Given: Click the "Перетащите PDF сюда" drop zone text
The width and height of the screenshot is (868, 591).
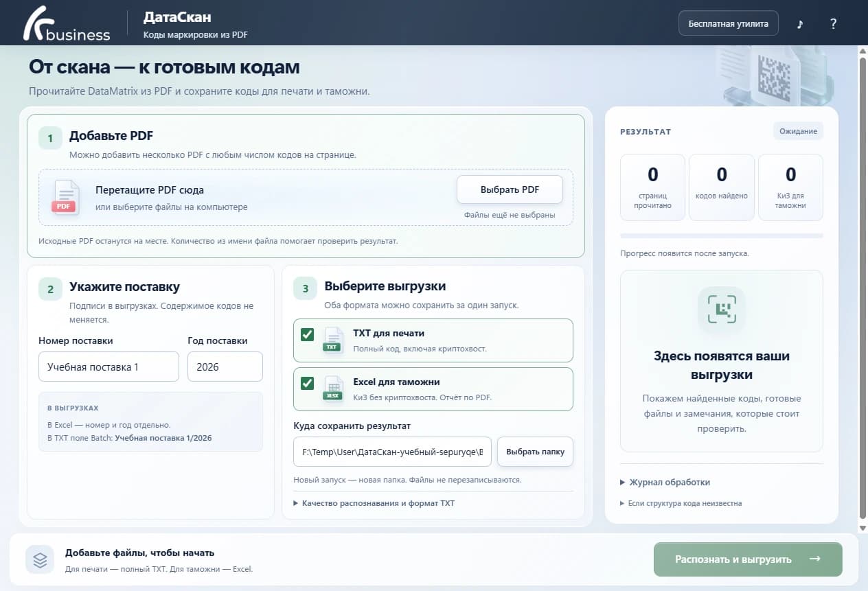Looking at the screenshot, I should tap(150, 190).
